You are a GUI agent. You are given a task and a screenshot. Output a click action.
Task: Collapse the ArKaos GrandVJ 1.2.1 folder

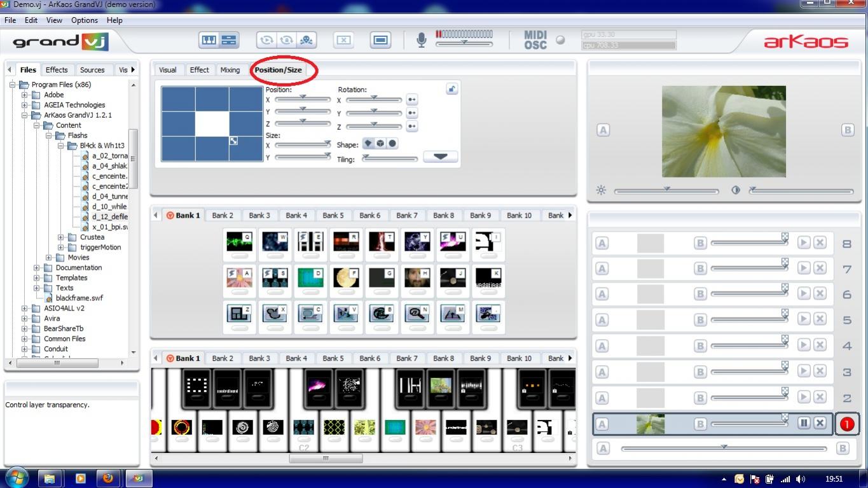(x=25, y=115)
